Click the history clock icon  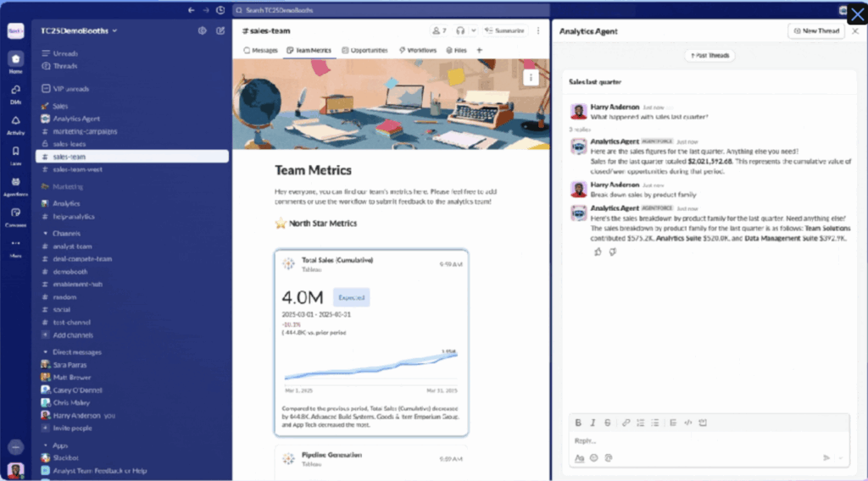point(220,10)
